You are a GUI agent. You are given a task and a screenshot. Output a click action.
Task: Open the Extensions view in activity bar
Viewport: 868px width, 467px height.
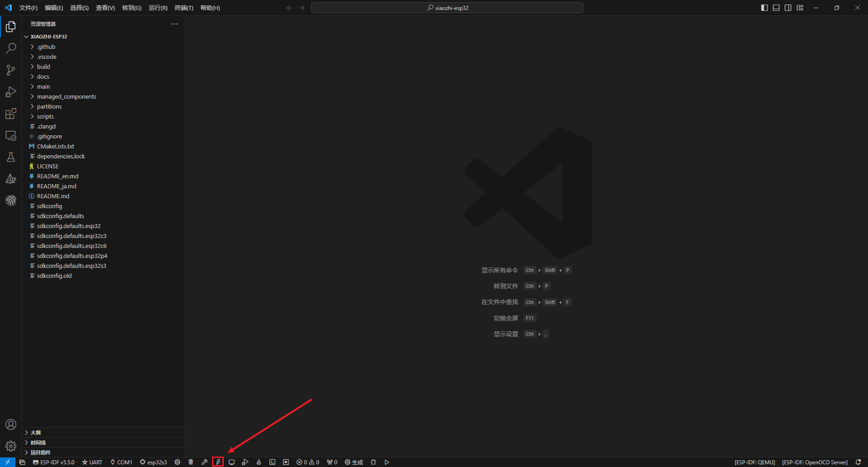(x=11, y=114)
